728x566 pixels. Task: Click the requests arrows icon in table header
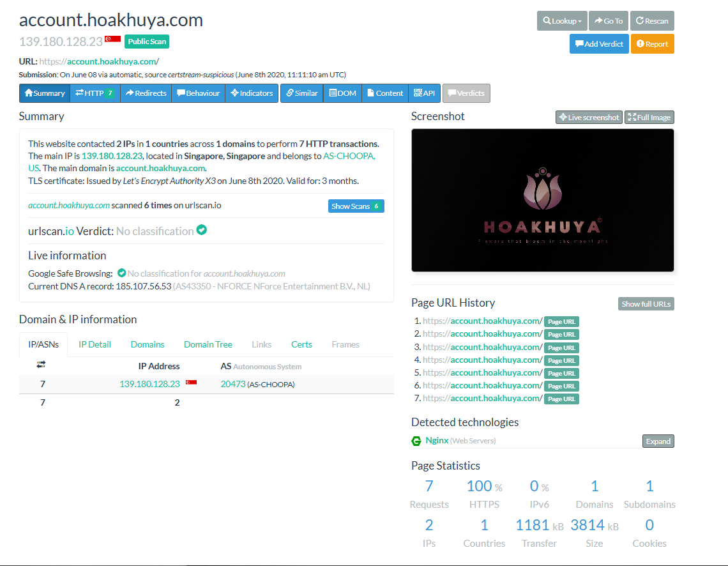(x=42, y=365)
